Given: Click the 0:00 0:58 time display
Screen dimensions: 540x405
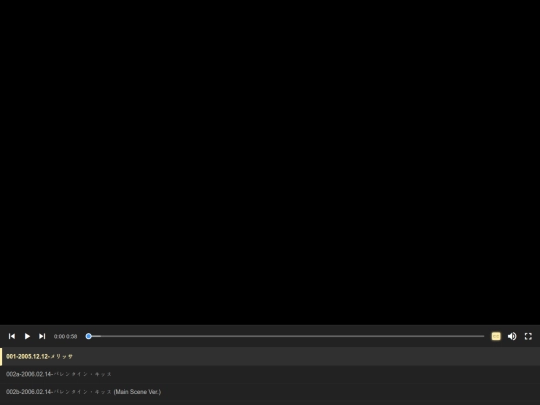Looking at the screenshot, I should tap(65, 336).
